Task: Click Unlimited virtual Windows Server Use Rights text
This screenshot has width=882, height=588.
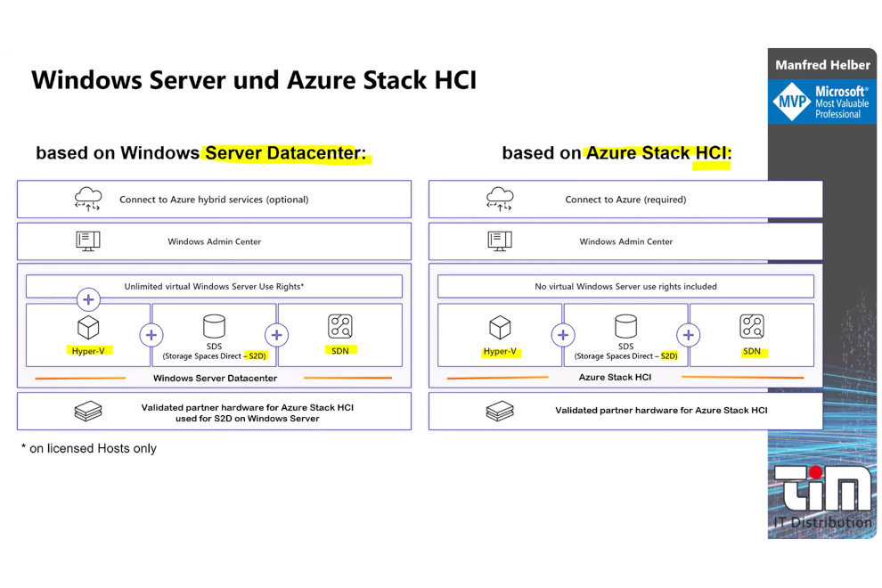Action: pyautogui.click(x=214, y=286)
